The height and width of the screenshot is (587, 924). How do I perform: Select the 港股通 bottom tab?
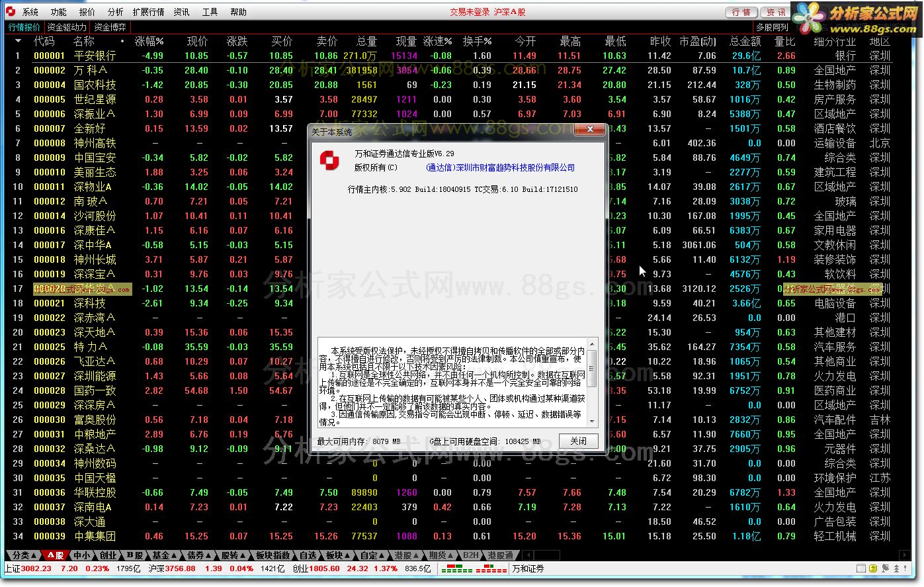pos(500,555)
